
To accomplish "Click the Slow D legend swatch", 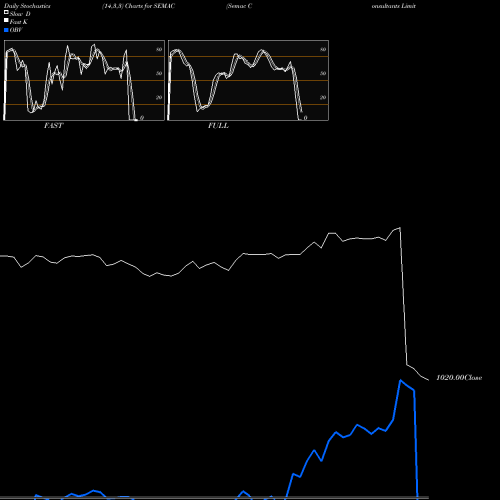I will click(x=6, y=12).
